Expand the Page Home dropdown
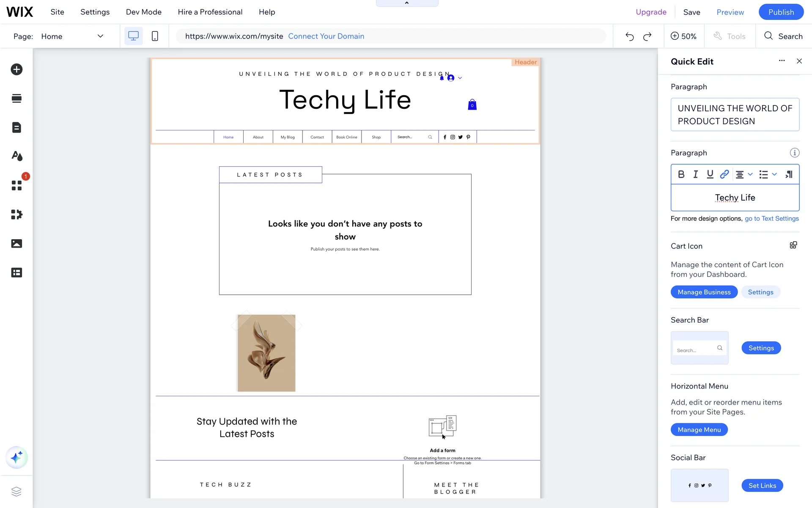This screenshot has width=812, height=508. pos(100,36)
